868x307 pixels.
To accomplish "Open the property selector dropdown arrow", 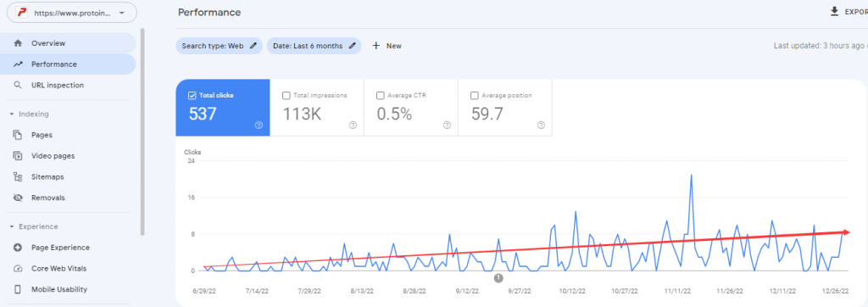I will pyautogui.click(x=122, y=12).
